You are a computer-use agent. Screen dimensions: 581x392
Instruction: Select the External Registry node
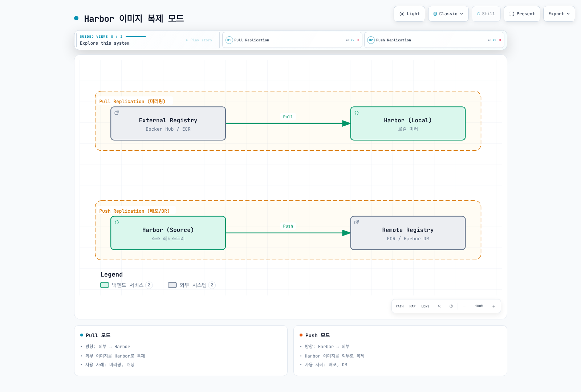coord(168,123)
